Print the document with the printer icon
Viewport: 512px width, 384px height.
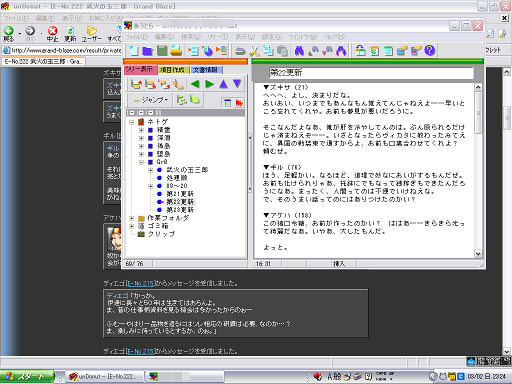point(176,51)
